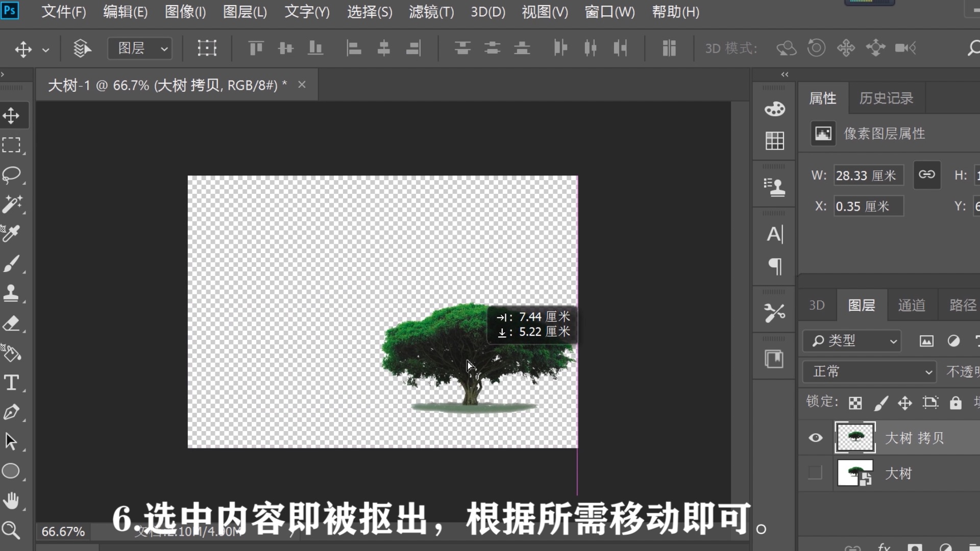Expand left toolbar with small arrow
This screenshot has height=551, width=980.
point(3,74)
